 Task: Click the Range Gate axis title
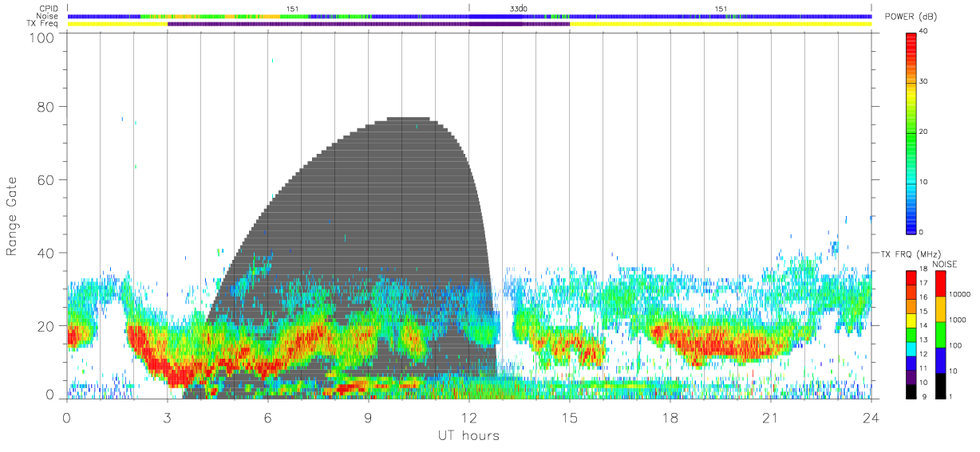click(x=12, y=217)
